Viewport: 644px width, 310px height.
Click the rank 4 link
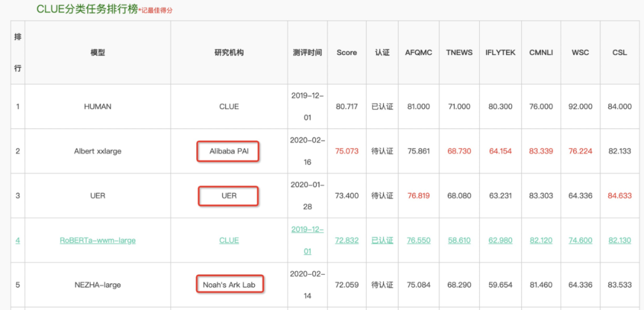pyautogui.click(x=18, y=240)
